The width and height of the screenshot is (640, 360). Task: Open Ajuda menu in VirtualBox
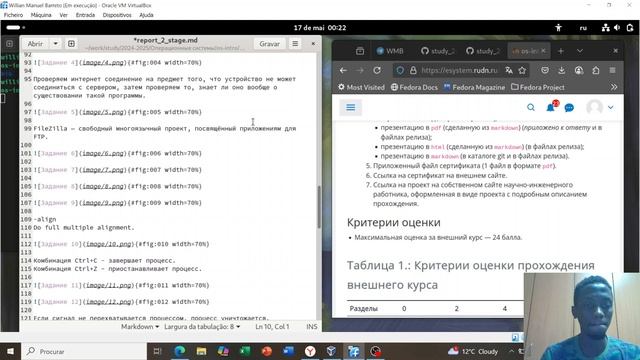coord(146,15)
